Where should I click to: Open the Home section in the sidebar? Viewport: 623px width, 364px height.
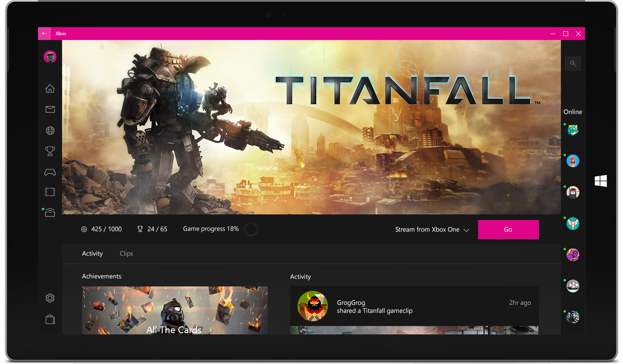pyautogui.click(x=50, y=88)
